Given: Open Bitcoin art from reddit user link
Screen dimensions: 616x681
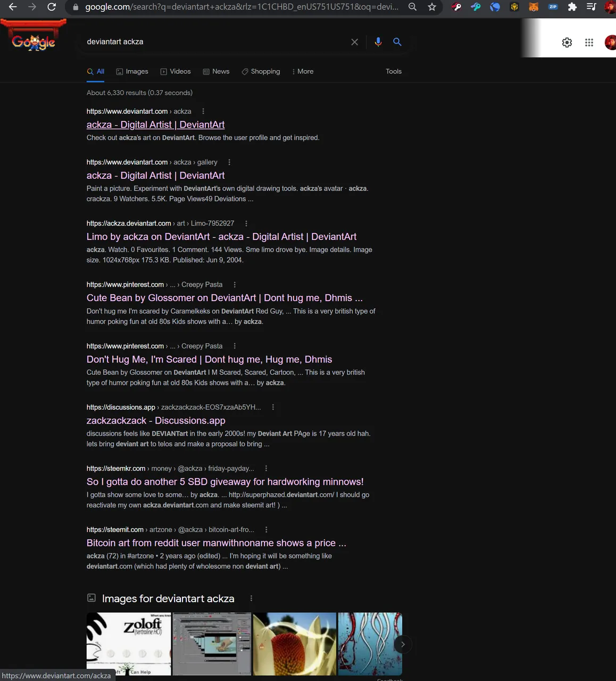Looking at the screenshot, I should pos(217,543).
